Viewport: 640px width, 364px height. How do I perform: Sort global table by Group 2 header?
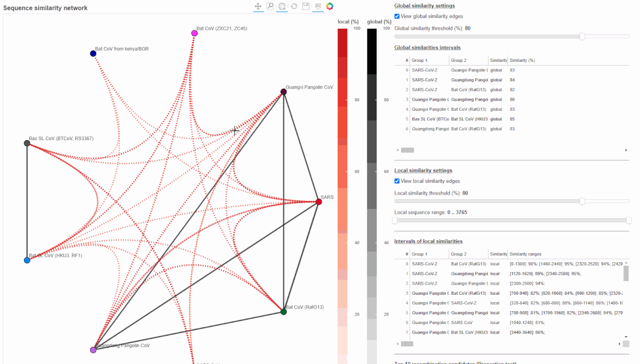click(469, 60)
